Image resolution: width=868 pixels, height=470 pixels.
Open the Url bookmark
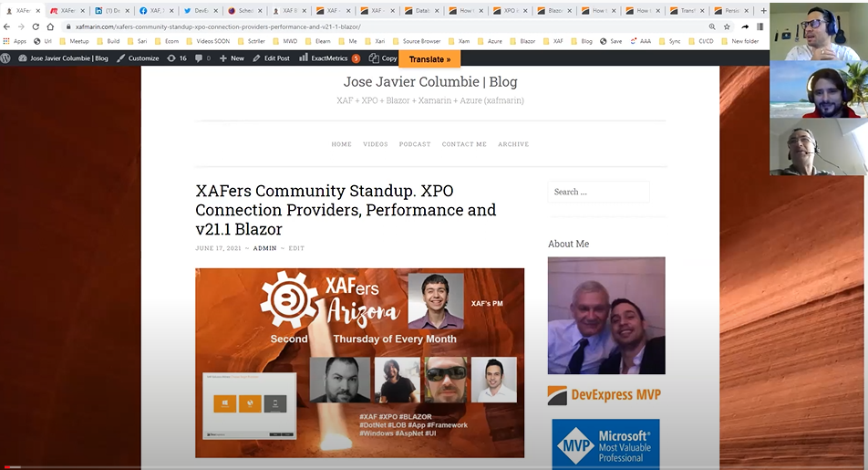tap(43, 41)
